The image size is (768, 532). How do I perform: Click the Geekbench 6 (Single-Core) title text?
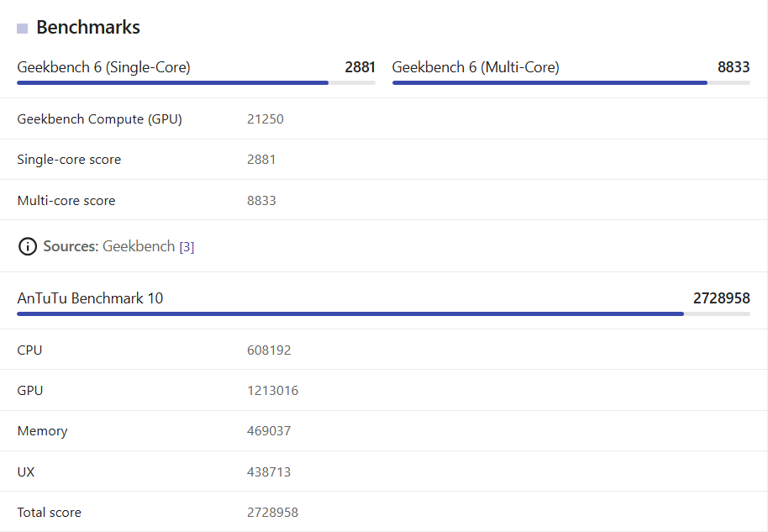coord(104,67)
